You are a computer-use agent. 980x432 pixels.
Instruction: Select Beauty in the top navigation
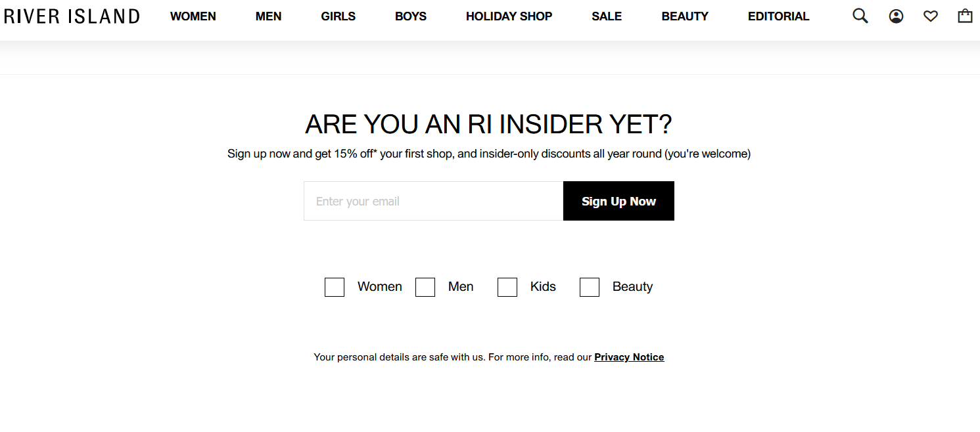click(x=685, y=16)
